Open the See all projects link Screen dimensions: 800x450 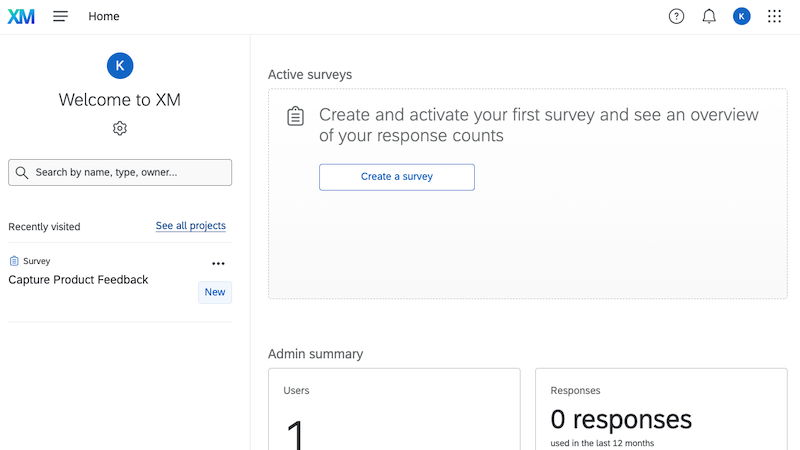tap(190, 226)
